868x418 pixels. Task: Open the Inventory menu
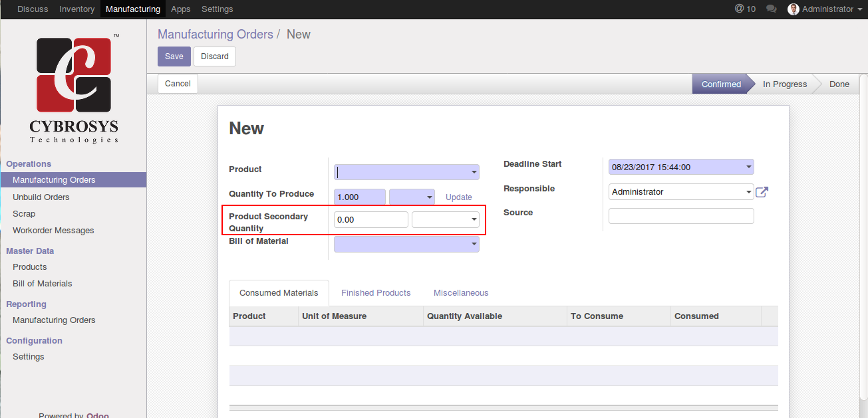click(x=76, y=9)
